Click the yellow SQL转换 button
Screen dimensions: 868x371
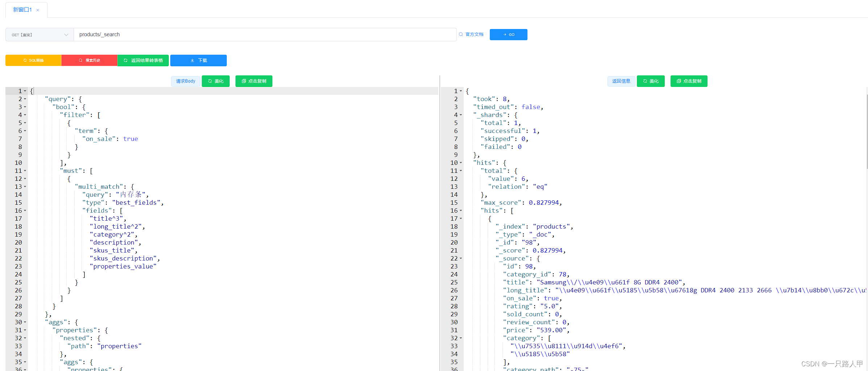click(33, 61)
